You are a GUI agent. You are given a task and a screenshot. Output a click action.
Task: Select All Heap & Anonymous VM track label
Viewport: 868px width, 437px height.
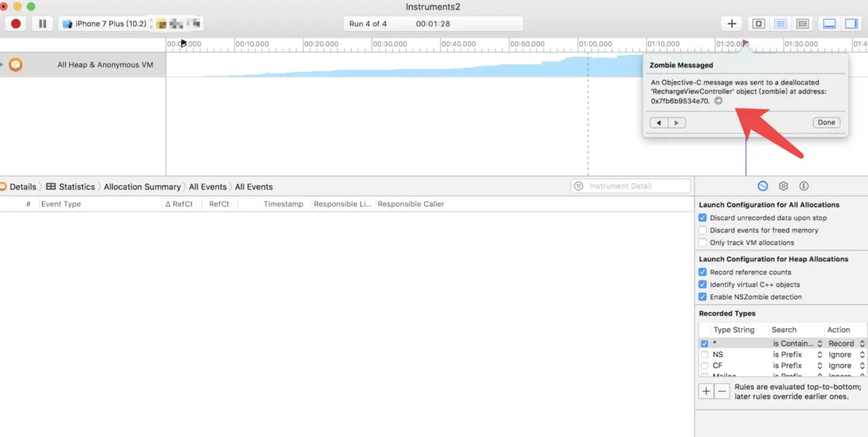pyautogui.click(x=105, y=64)
